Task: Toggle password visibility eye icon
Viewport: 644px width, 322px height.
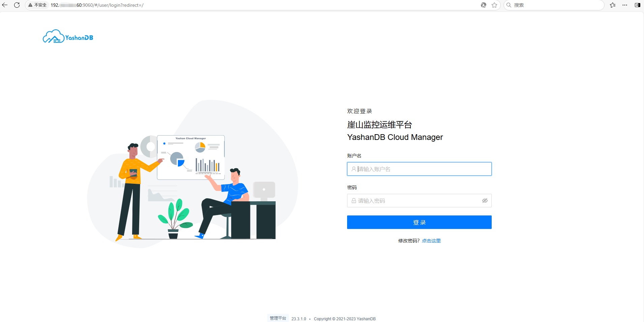Action: click(x=485, y=201)
